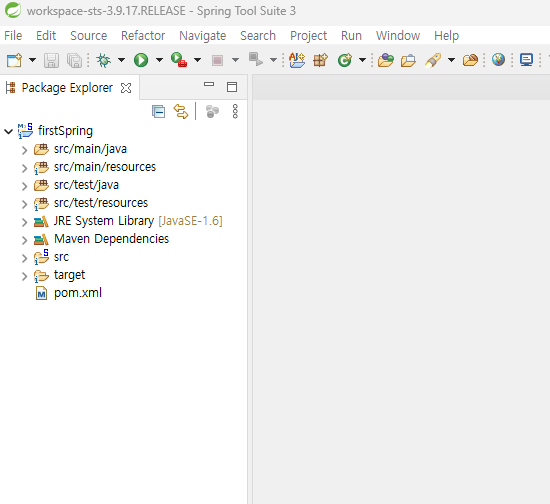Click the blue monitor icon
The height and width of the screenshot is (504, 550).
pyautogui.click(x=526, y=60)
